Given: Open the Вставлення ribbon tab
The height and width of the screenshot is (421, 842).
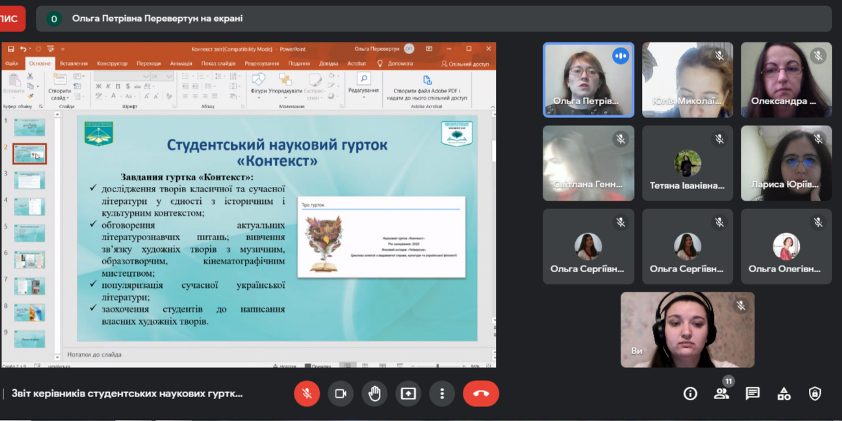Looking at the screenshot, I should [73, 63].
